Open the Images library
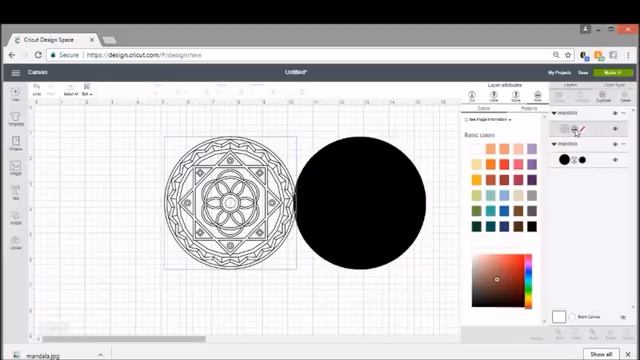This screenshot has height=360, width=640. pyautogui.click(x=16, y=168)
